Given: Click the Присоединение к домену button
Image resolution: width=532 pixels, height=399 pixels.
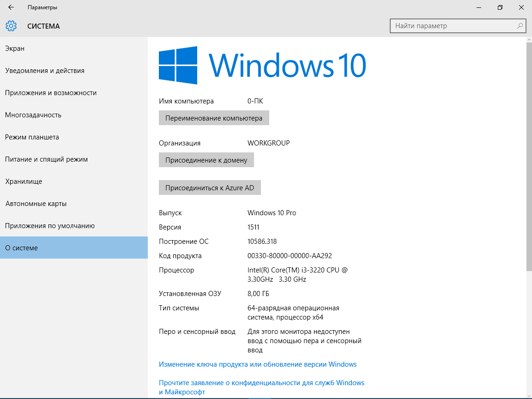Looking at the screenshot, I should (x=206, y=160).
